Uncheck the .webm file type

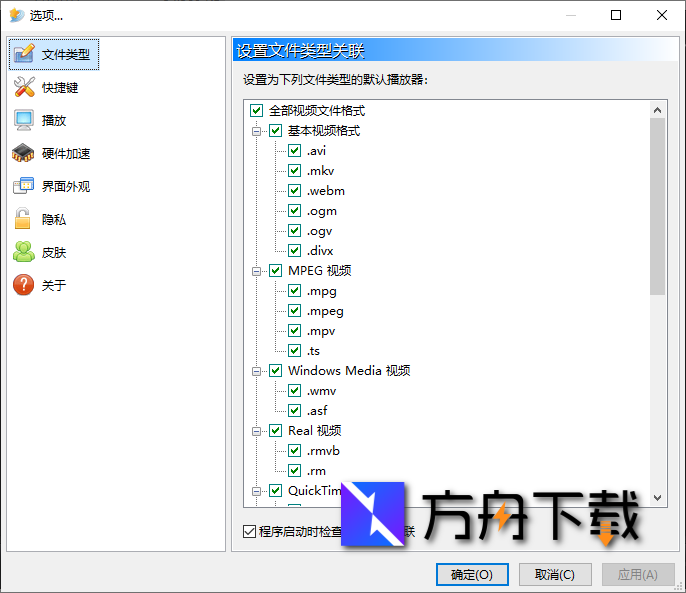pyautogui.click(x=294, y=190)
